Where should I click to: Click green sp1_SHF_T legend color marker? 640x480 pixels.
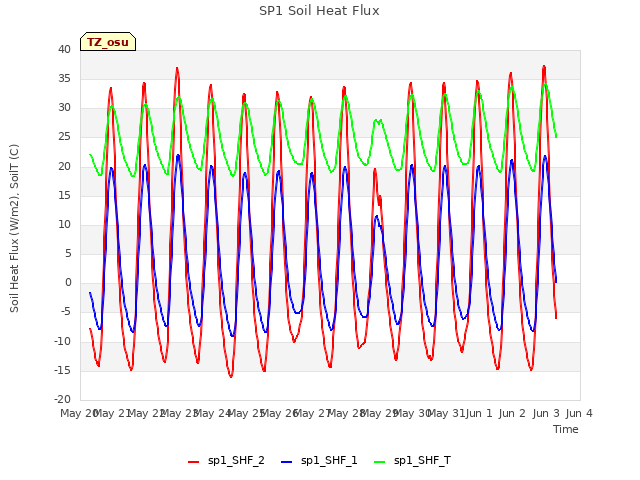(x=380, y=462)
